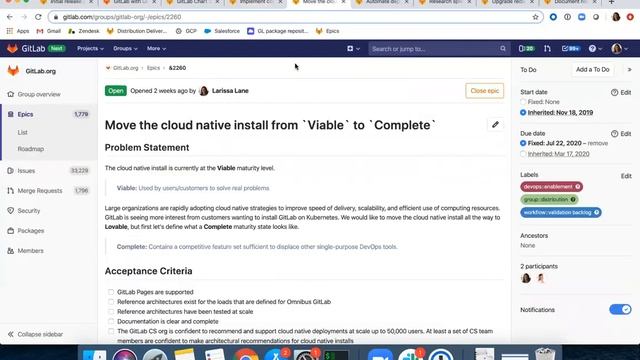Click the Start date help icon

click(x=614, y=93)
